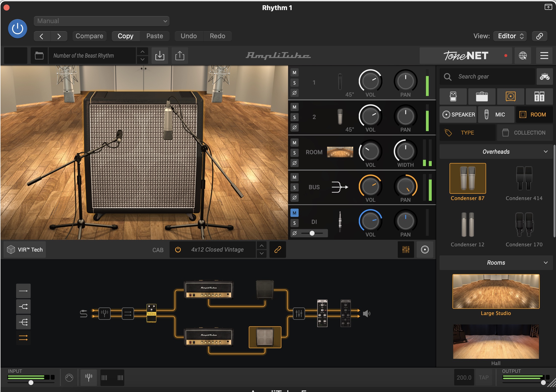The width and height of the screenshot is (556, 392).
Task: Mute the ROOM channel
Action: [x=294, y=143]
